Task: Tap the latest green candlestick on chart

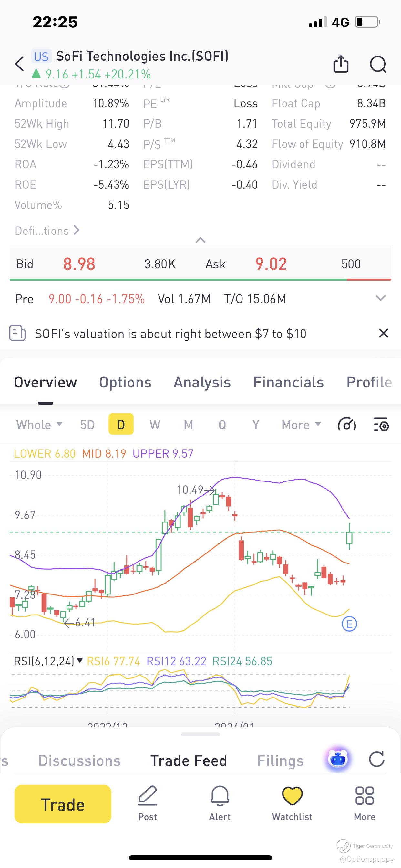Action: pos(349,537)
